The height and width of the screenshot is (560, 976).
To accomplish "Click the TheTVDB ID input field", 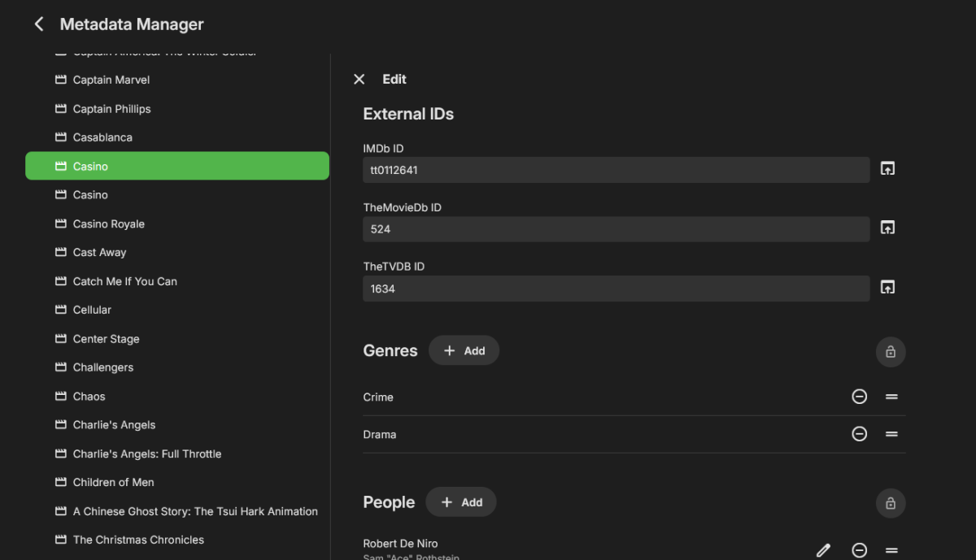I will pos(616,289).
